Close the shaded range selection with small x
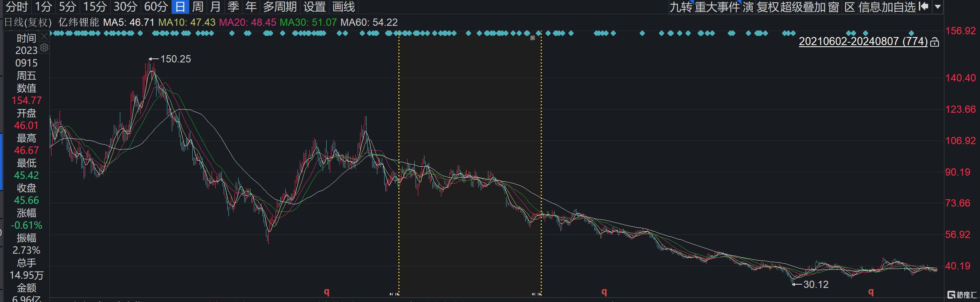 click(x=533, y=38)
